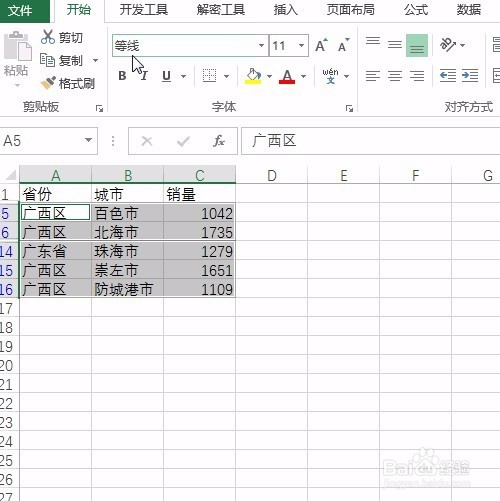Screen dimensions: 500x501
Task: Open clipboard group dialog launcher
Action: pyautogui.click(x=99, y=108)
